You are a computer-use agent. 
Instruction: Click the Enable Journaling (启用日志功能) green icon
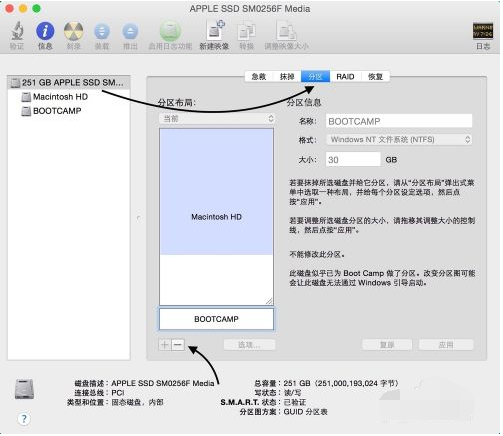(x=170, y=31)
